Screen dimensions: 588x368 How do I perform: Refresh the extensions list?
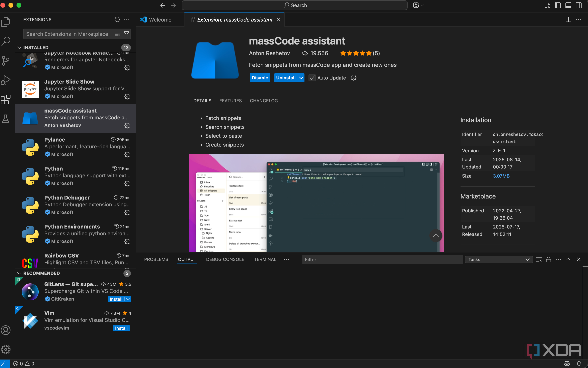pyautogui.click(x=117, y=20)
